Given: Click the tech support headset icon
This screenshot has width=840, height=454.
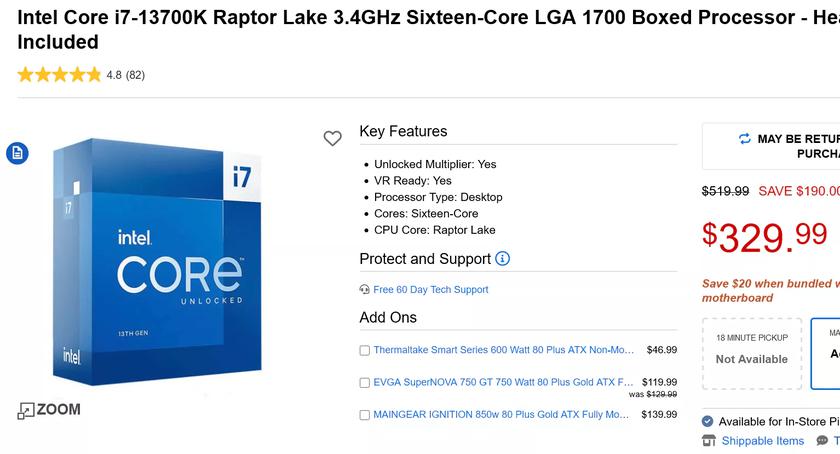Looking at the screenshot, I should 365,290.
